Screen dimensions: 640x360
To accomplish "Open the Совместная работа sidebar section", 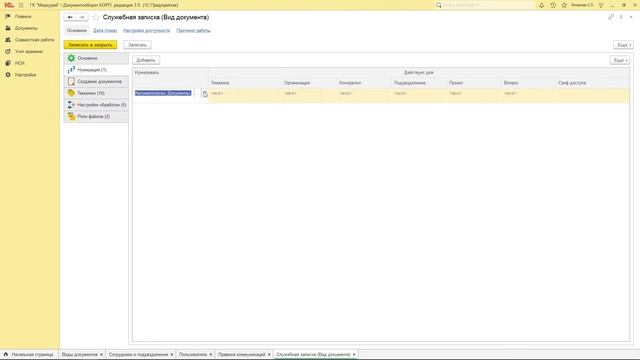I will [34, 40].
